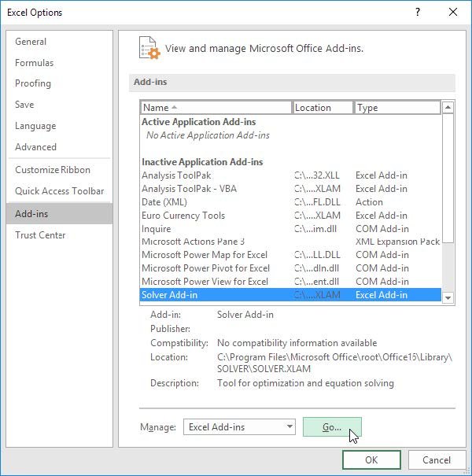This screenshot has height=476, width=472.
Task: Select the Add-ins category
Action: pyautogui.click(x=59, y=214)
